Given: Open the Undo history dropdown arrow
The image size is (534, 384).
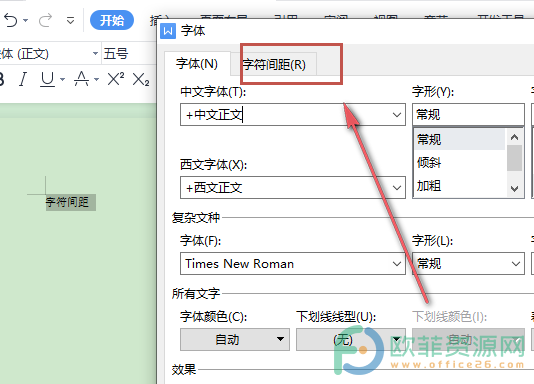Looking at the screenshot, I should coord(26,21).
